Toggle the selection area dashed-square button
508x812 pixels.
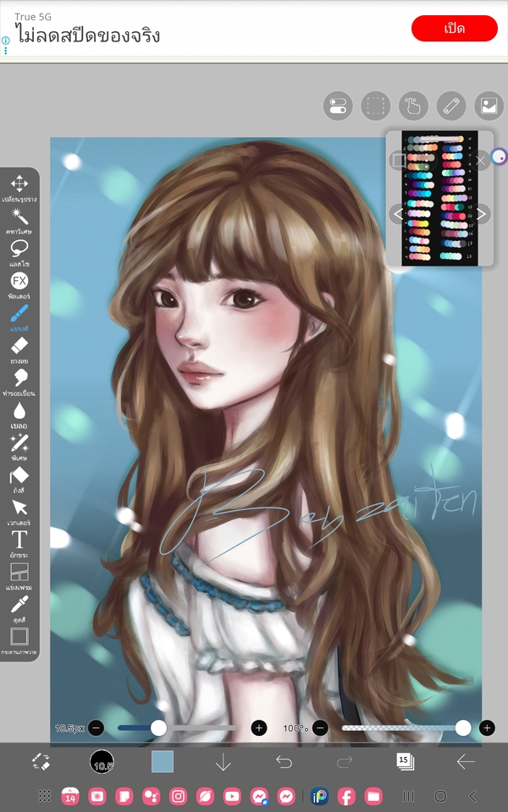[x=375, y=106]
